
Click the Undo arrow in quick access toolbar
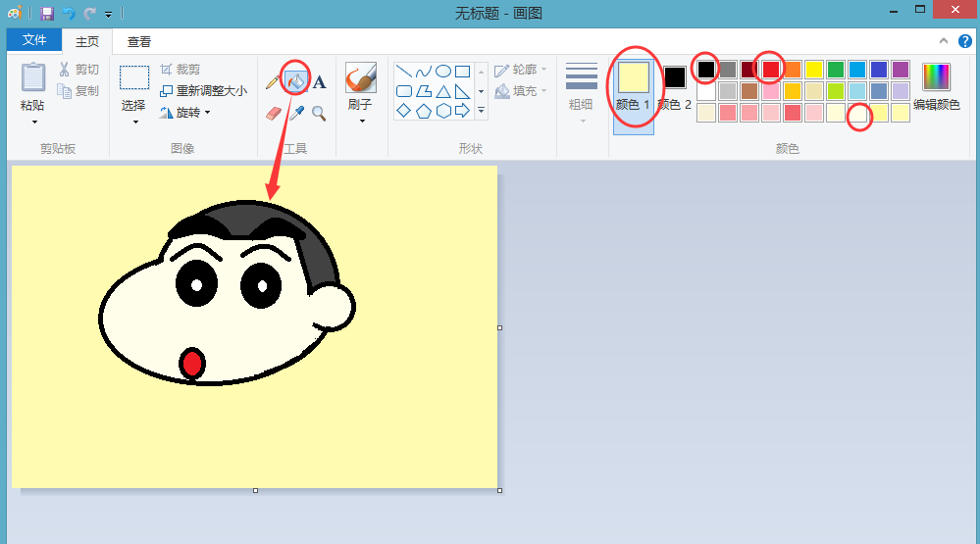[x=69, y=13]
